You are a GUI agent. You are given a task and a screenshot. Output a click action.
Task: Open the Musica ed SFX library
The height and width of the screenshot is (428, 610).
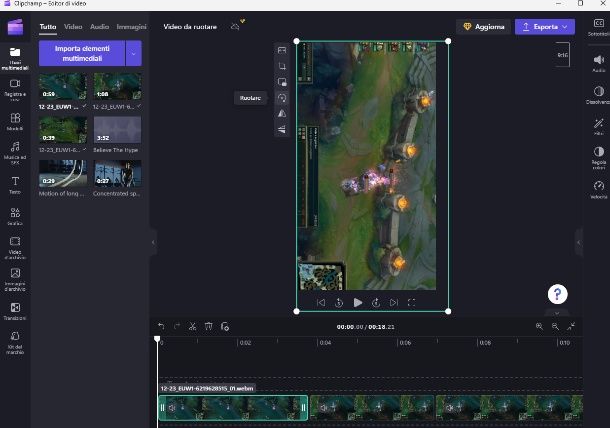[15, 153]
